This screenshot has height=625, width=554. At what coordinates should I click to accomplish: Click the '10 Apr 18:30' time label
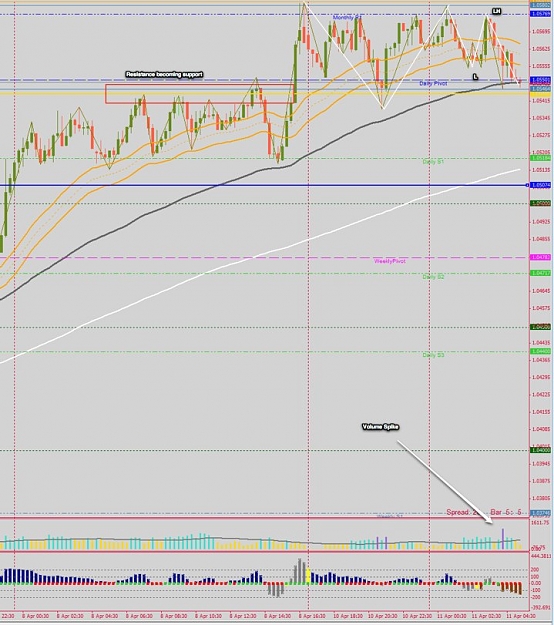click(348, 616)
